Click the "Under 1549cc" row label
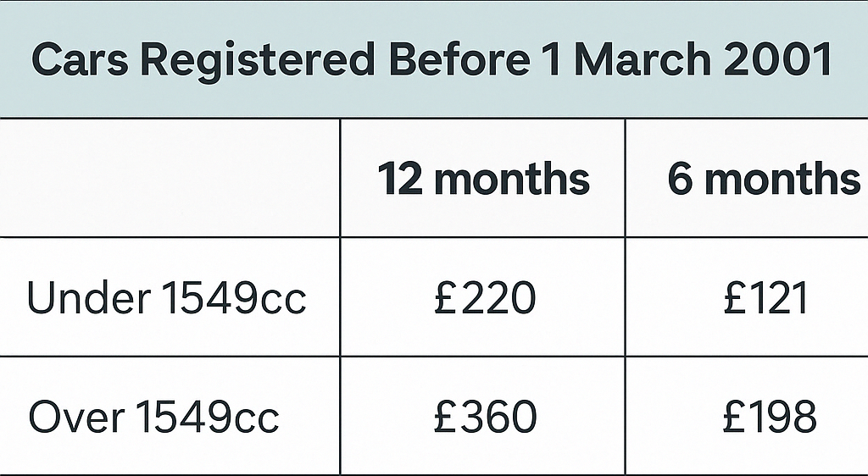Screen dimensions: 868x476 [167, 298]
